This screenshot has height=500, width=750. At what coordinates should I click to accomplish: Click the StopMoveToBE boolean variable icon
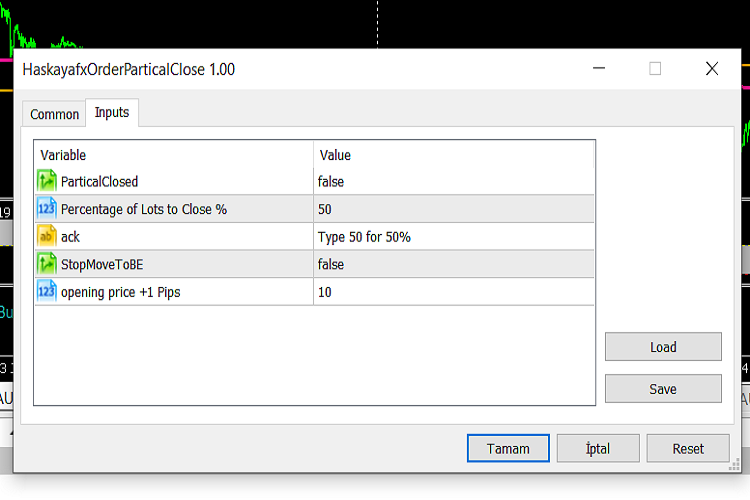tap(46, 264)
